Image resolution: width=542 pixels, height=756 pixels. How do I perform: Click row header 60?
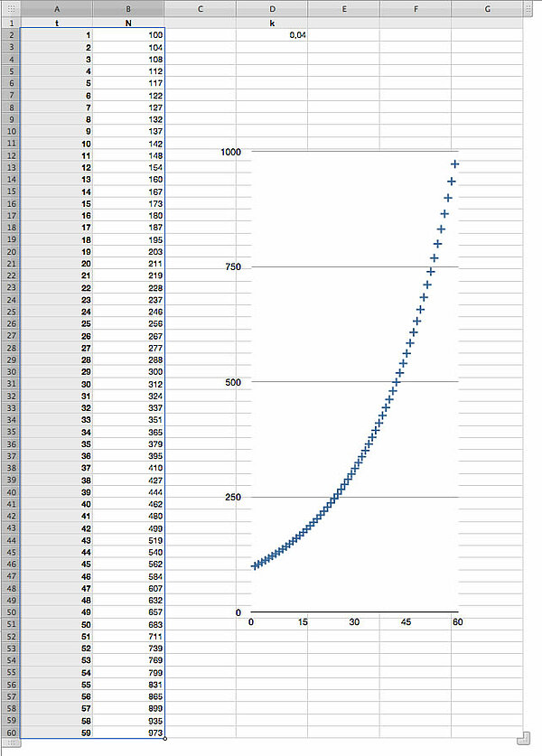click(11, 733)
